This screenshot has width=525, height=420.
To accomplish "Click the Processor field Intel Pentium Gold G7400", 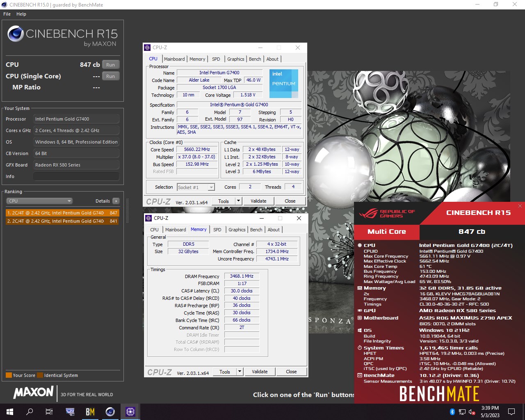I will 76,119.
